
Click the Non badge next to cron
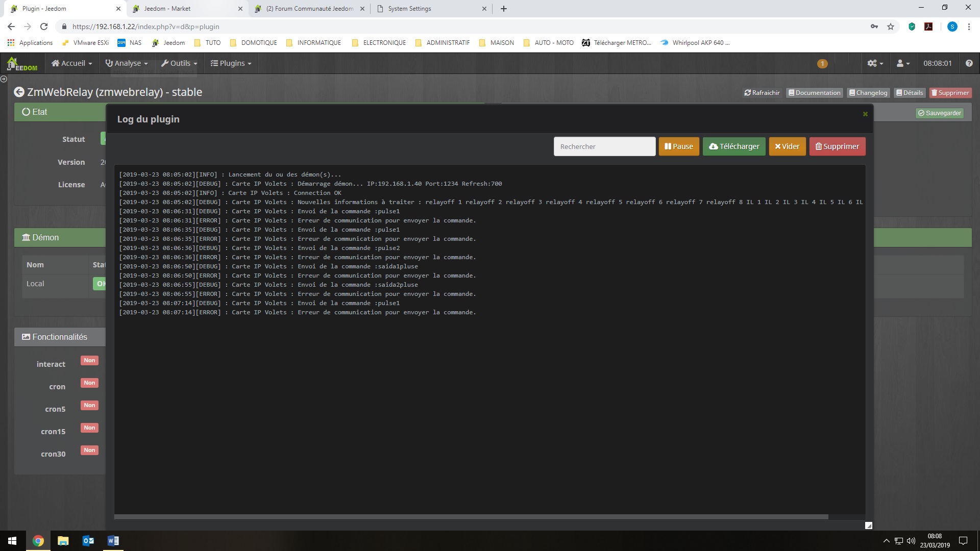click(89, 383)
